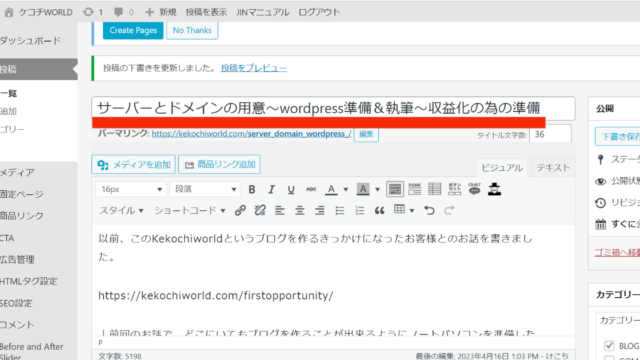Open the permalink URL under the title
Image resolution: width=640 pixels, height=360 pixels.
[251, 134]
